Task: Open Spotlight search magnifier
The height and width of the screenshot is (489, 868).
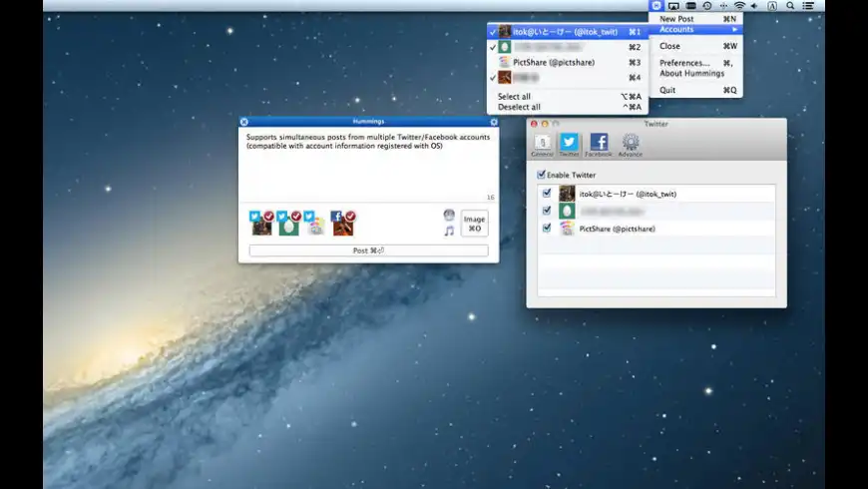Action: 790,6
